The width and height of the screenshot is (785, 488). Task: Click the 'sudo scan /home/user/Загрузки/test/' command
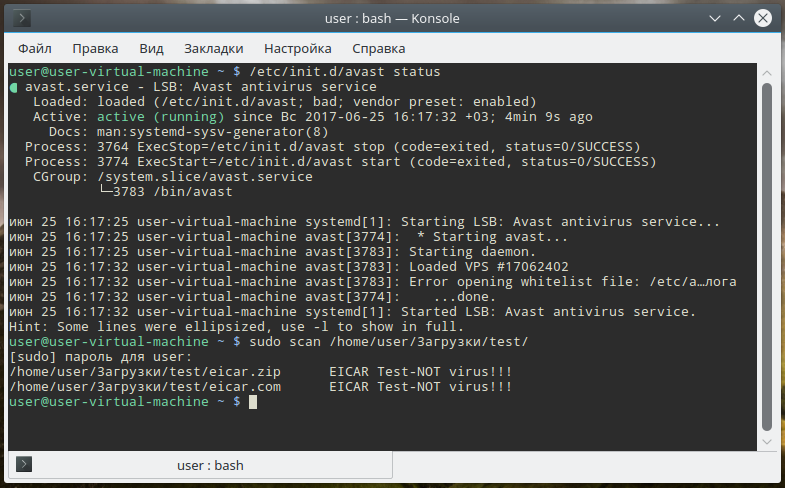[388, 342]
